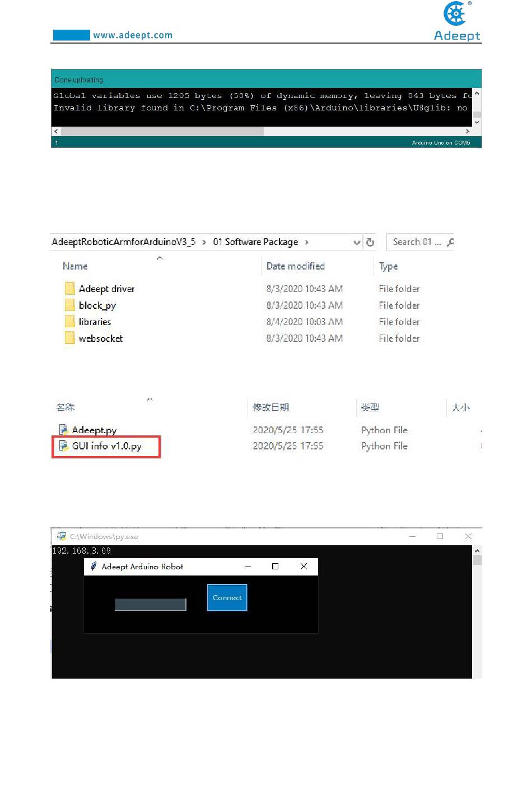532x789 pixels.
Task: Select the GUI info v1.0.py file name
Action: click(106, 446)
